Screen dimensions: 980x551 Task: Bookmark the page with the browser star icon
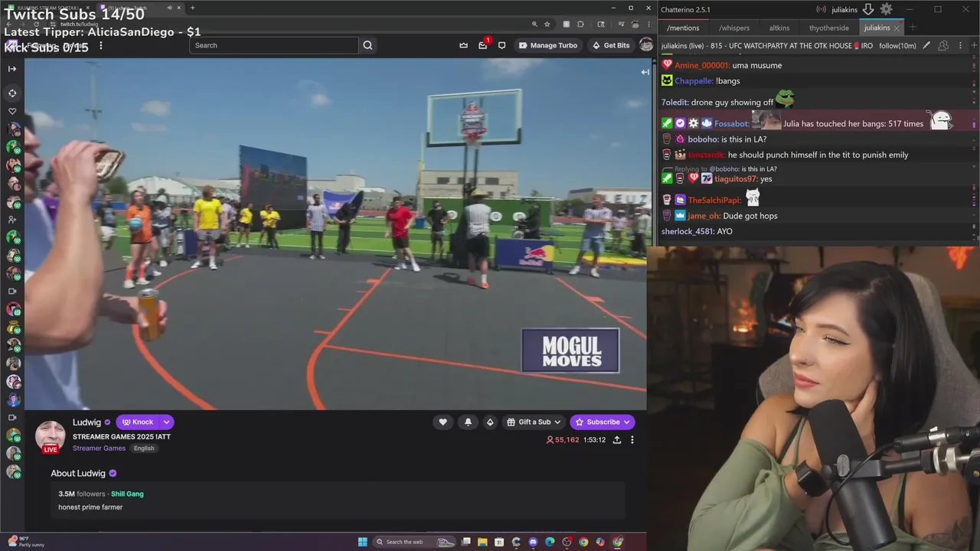click(x=547, y=24)
